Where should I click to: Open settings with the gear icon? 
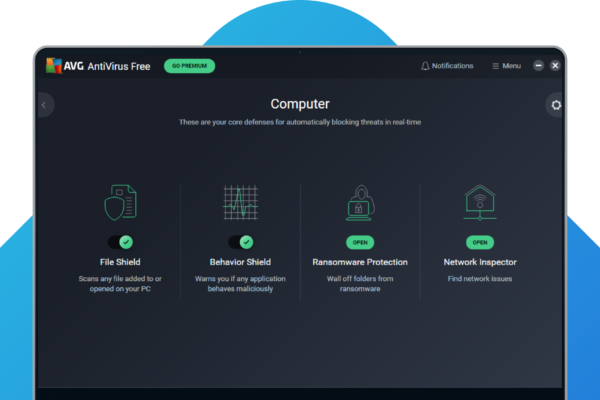(x=556, y=105)
